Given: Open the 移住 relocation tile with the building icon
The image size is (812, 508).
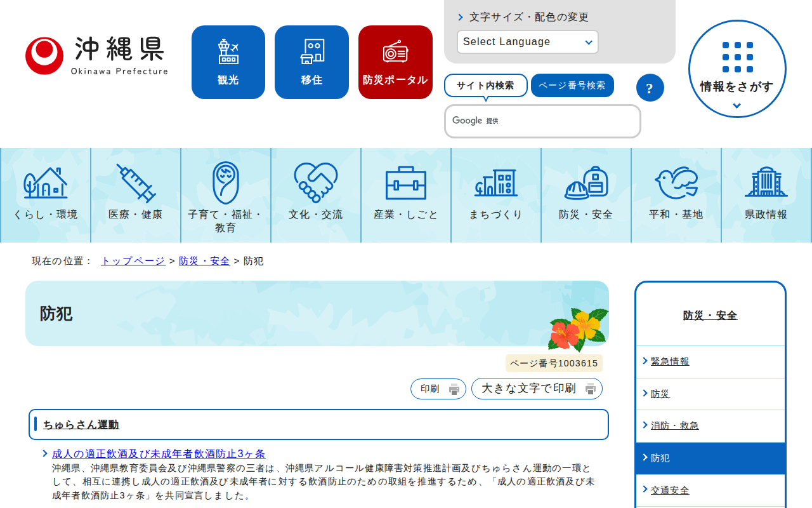Looking at the screenshot, I should tap(311, 62).
